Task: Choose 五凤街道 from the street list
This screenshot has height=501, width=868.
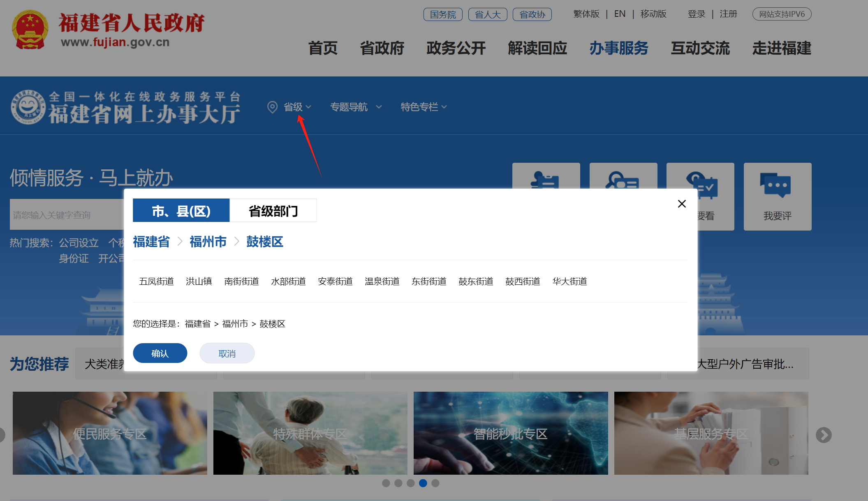Action: tap(156, 282)
